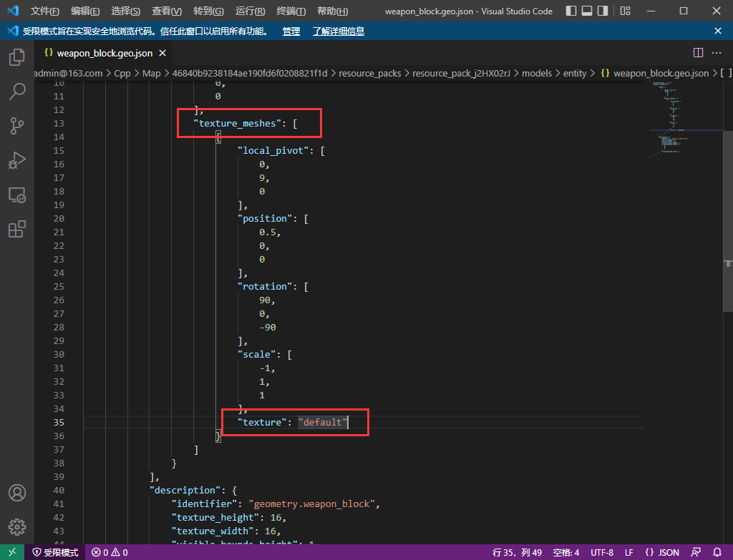Open the Accounts menu icon

[17, 493]
